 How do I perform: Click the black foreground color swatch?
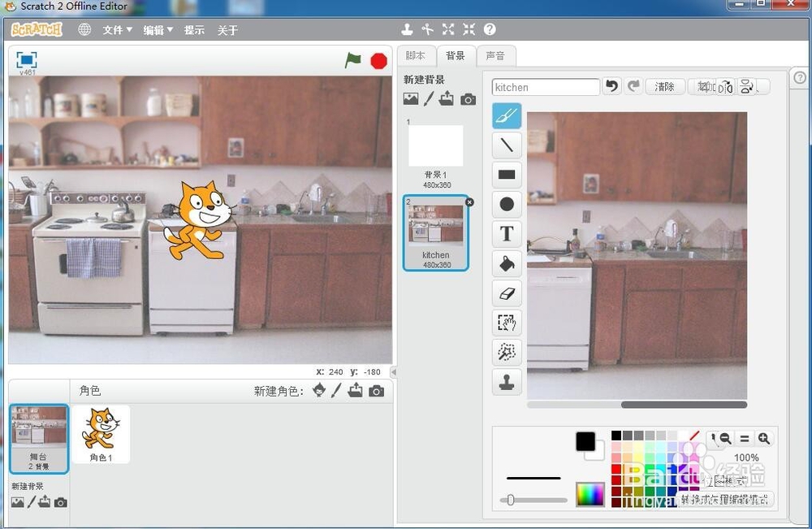point(585,441)
